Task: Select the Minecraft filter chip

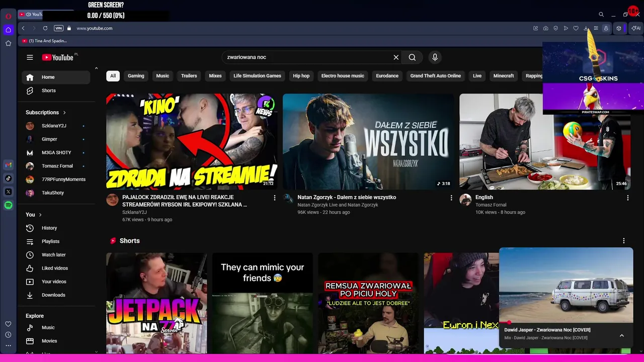Action: (504, 76)
